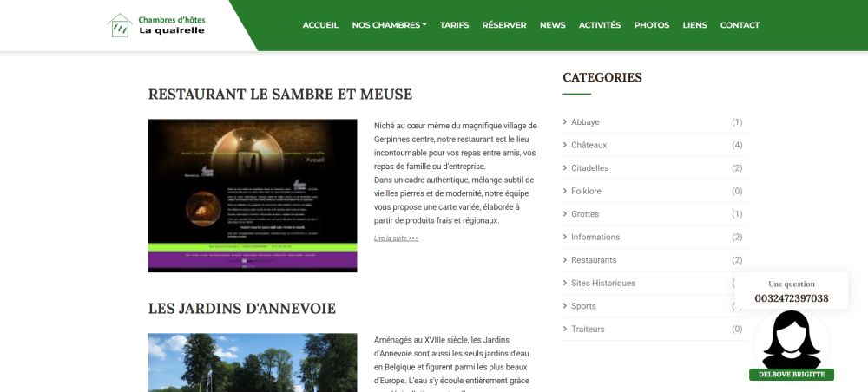Screen dimensions: 868x392
Task: Open Restaurant Le Sambre et Meuse heading
Action: [x=279, y=95]
